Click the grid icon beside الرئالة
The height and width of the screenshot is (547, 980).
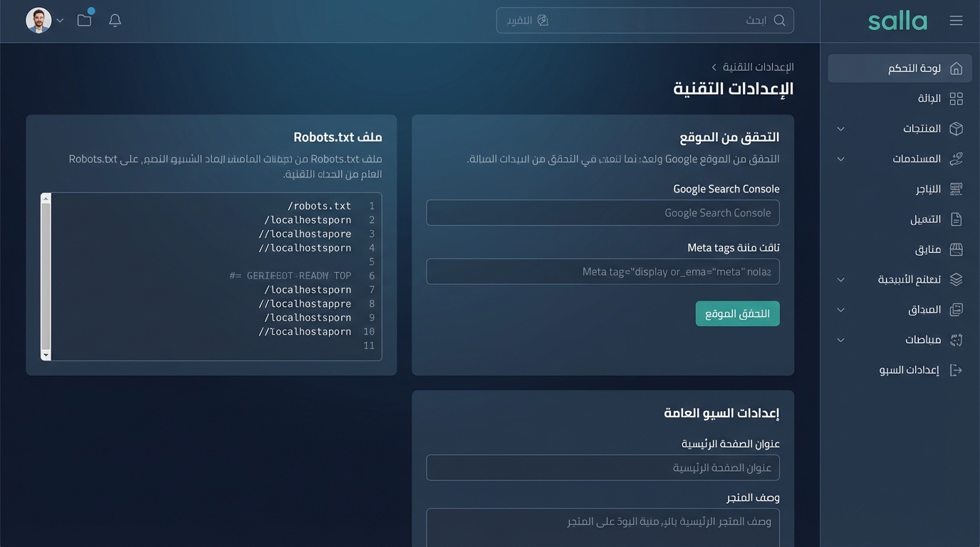click(x=954, y=98)
